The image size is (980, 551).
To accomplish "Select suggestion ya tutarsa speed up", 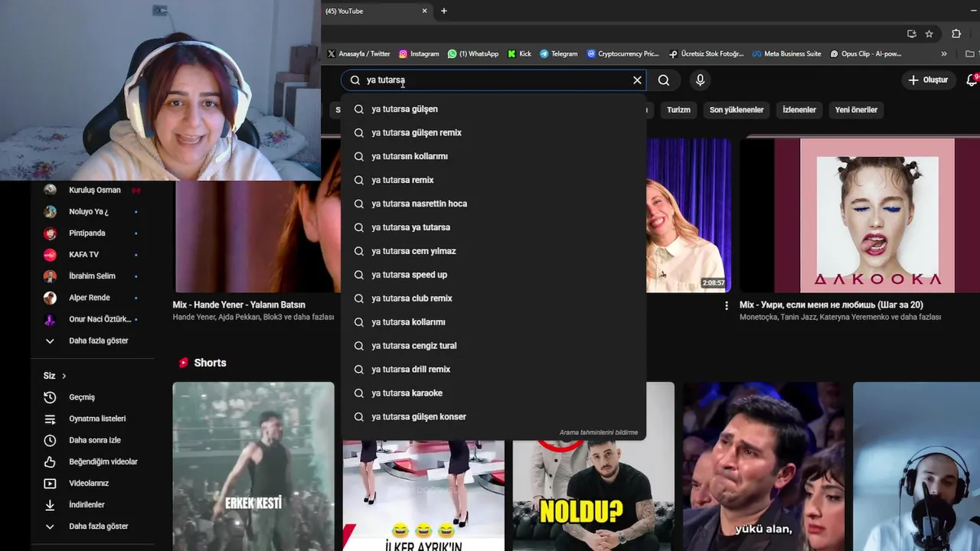I will [493, 275].
